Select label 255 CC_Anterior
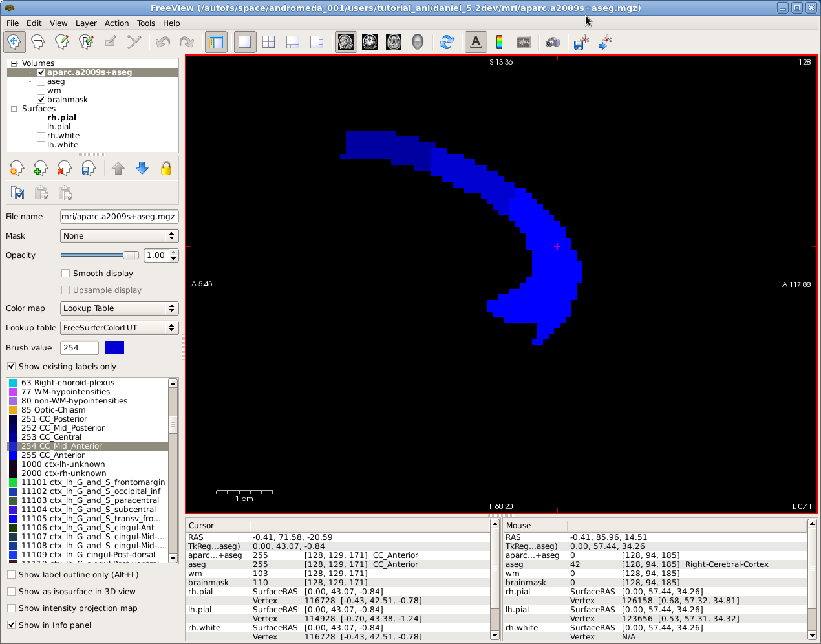This screenshot has width=821, height=644. point(87,455)
